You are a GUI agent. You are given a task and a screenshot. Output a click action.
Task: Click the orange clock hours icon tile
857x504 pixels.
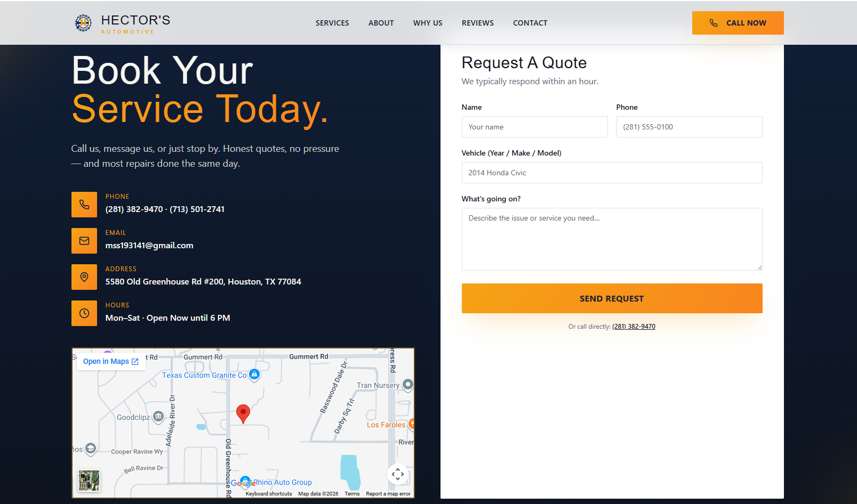pyautogui.click(x=84, y=313)
